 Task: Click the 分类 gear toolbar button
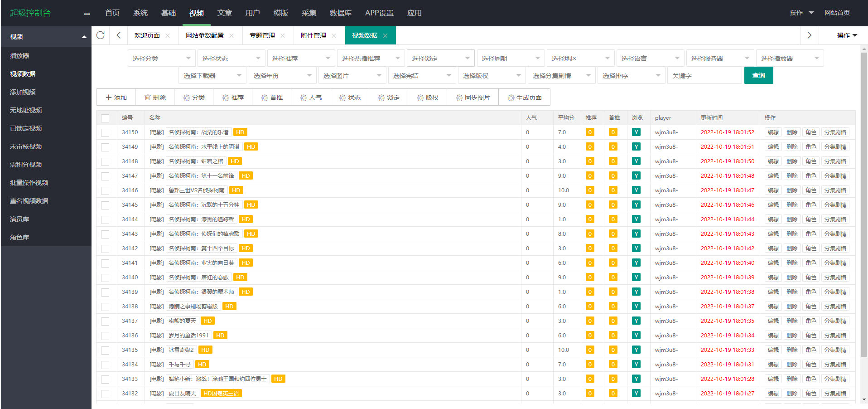194,97
